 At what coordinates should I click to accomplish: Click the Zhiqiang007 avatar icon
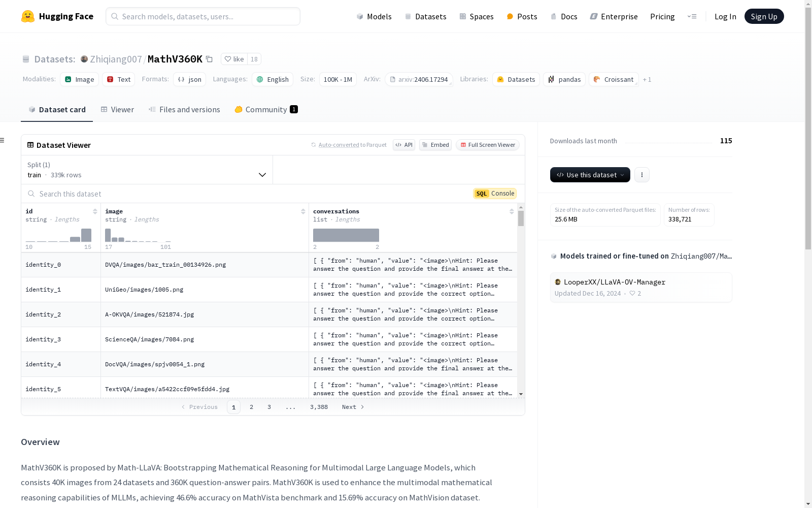pos(84,59)
